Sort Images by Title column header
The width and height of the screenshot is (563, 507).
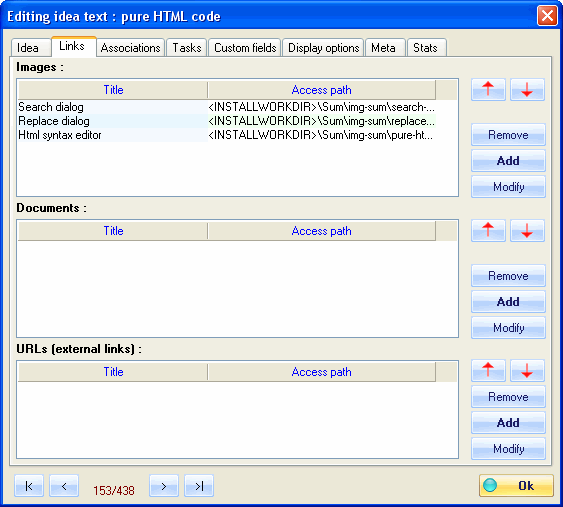(113, 90)
